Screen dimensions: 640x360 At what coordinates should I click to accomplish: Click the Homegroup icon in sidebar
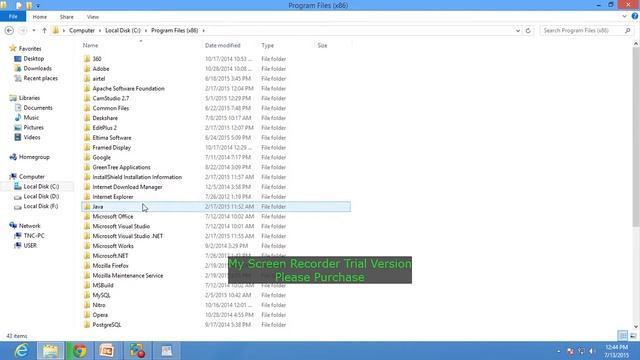coord(13,157)
